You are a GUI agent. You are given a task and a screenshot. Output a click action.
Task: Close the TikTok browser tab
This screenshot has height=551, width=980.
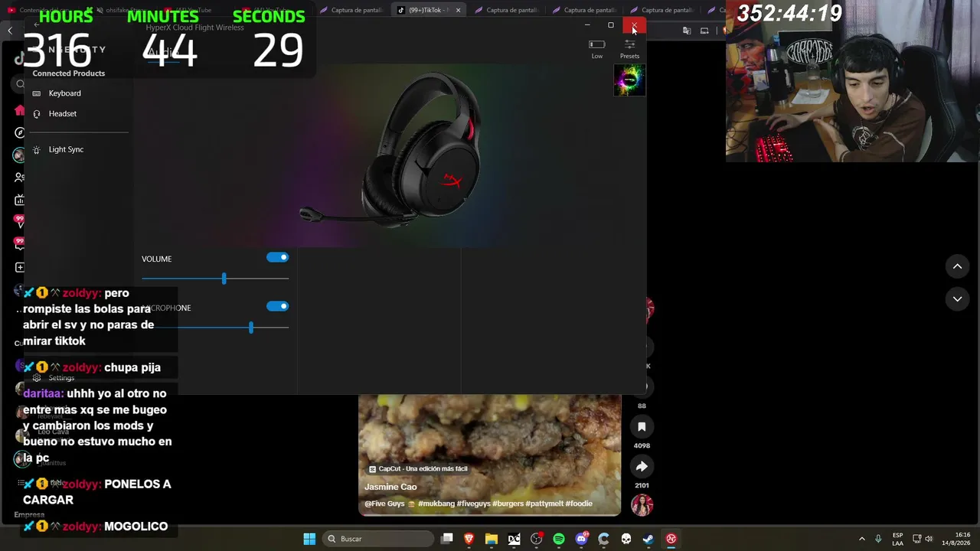458,10
